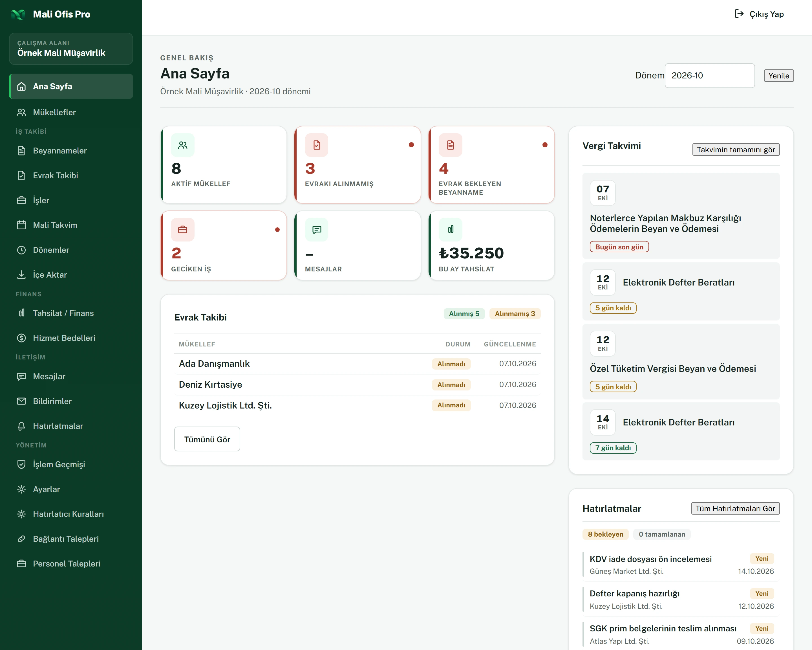Click the Evrak Takibi sidebar icon

(x=21, y=175)
